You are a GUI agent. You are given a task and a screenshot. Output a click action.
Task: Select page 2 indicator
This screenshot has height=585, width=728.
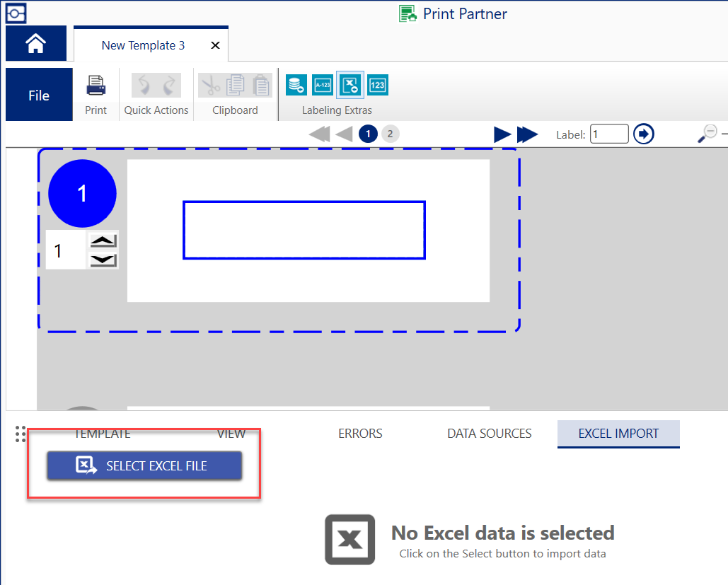(x=390, y=134)
